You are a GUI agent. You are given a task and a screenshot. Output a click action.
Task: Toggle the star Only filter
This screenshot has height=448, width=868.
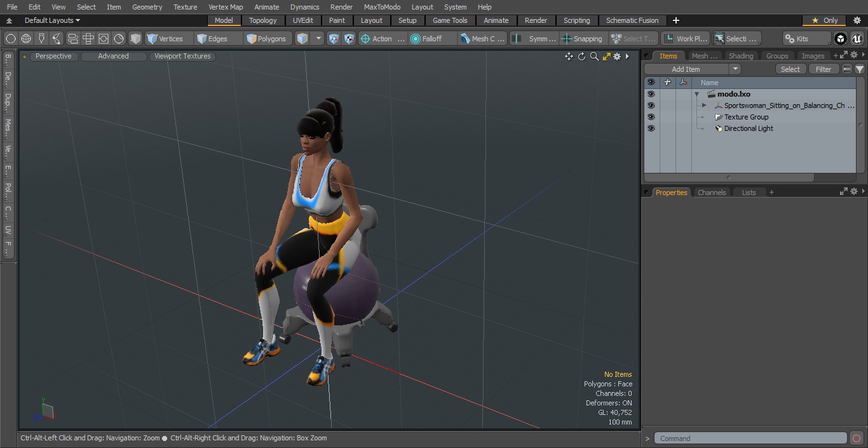point(824,20)
